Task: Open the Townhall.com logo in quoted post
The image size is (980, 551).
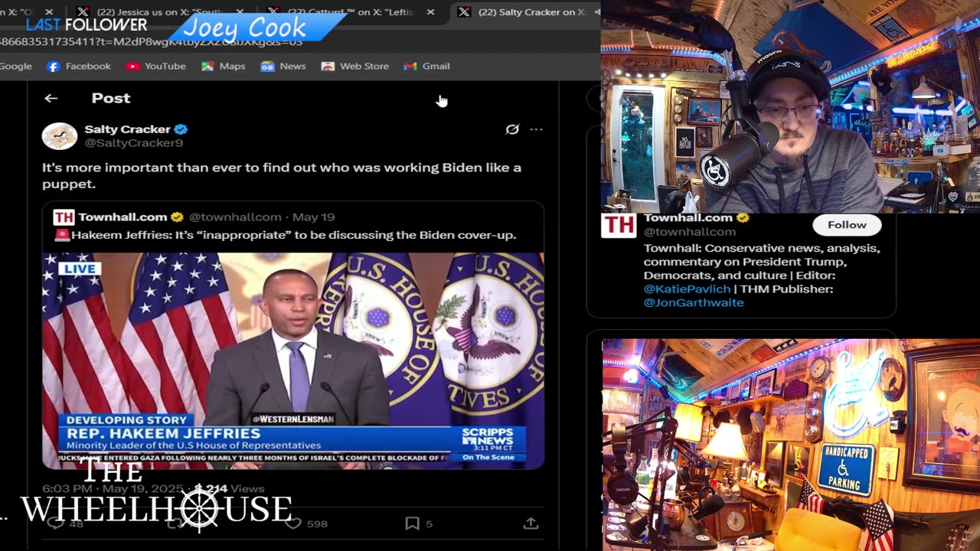Action: click(x=64, y=217)
